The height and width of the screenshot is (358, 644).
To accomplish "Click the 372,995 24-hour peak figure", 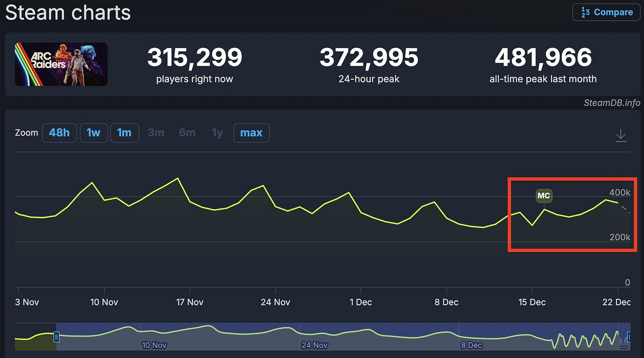I will [369, 58].
